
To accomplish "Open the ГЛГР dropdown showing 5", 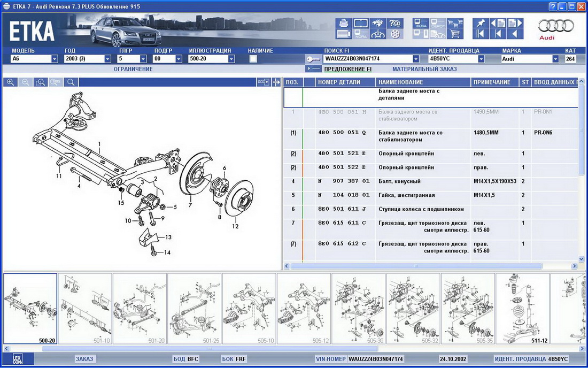I will tap(143, 59).
